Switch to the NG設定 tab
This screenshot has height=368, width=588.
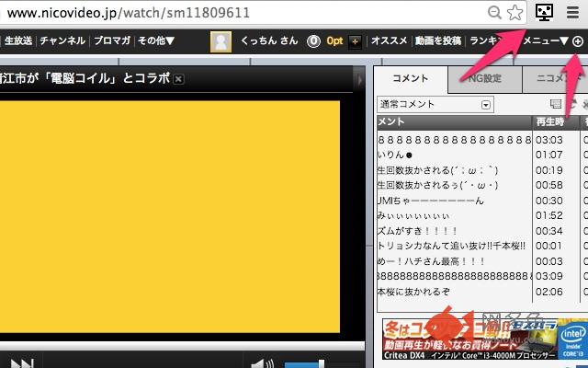pyautogui.click(x=484, y=78)
